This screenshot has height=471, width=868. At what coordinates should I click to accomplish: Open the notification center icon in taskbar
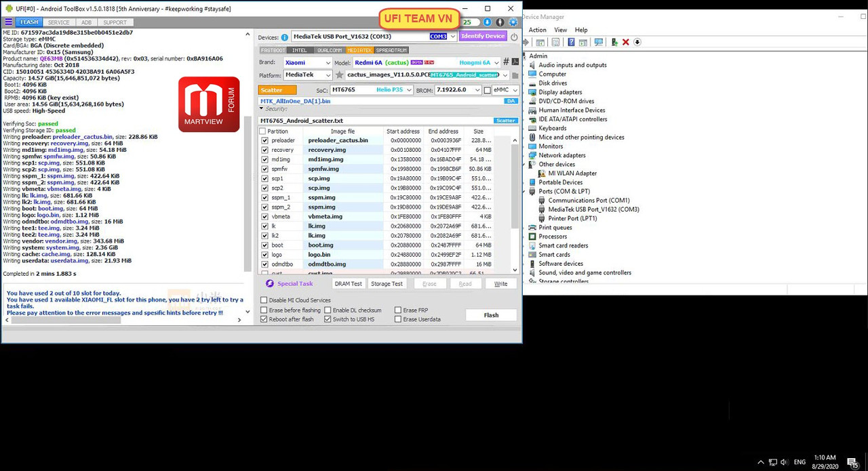tap(852, 462)
